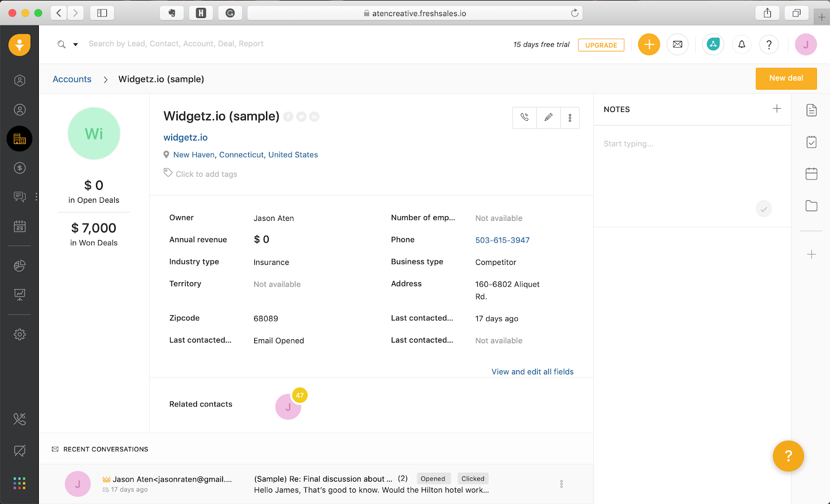Open teal Freshworks marketplace icon
Screen dimensions: 830x504
point(713,45)
